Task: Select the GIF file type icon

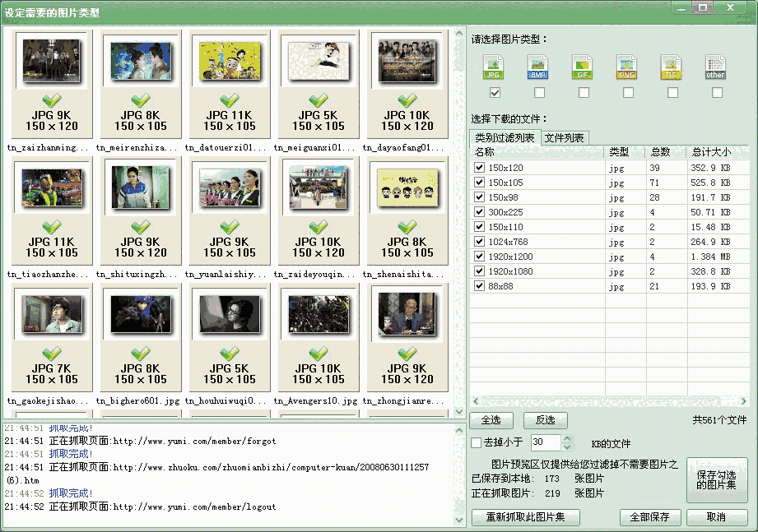Action: [581, 66]
